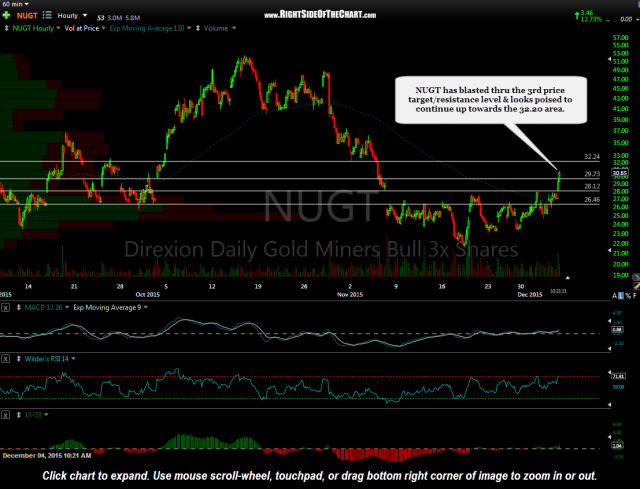Click December 04, 2015 10:21 AM timestamp

tap(47, 456)
